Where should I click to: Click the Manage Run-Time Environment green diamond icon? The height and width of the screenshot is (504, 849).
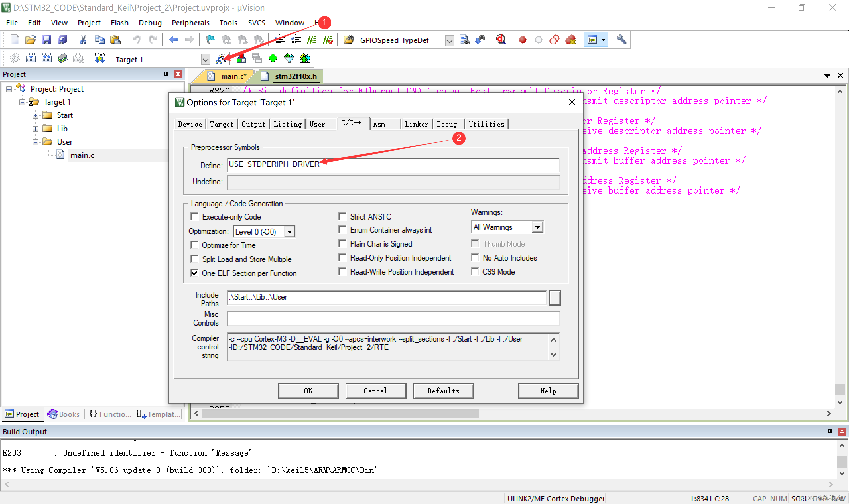coord(273,59)
